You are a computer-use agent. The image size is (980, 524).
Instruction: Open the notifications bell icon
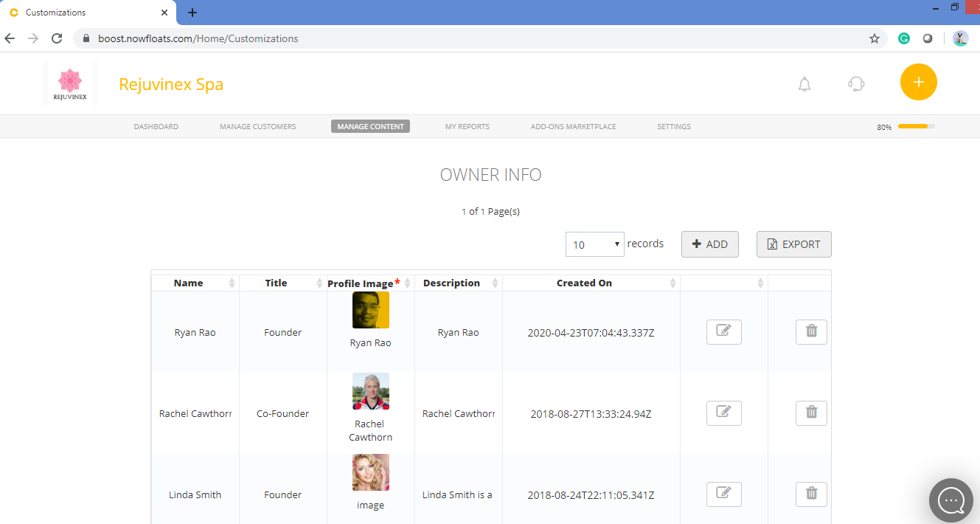[804, 84]
